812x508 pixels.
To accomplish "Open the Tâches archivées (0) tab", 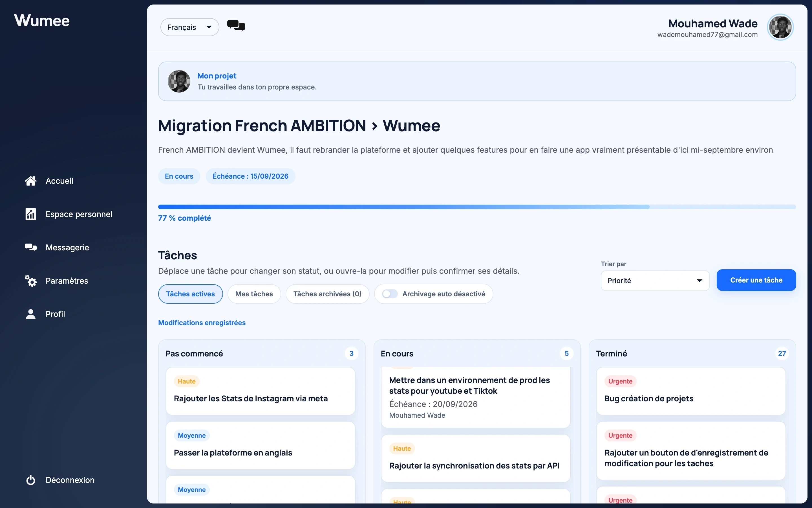I will pos(328,294).
